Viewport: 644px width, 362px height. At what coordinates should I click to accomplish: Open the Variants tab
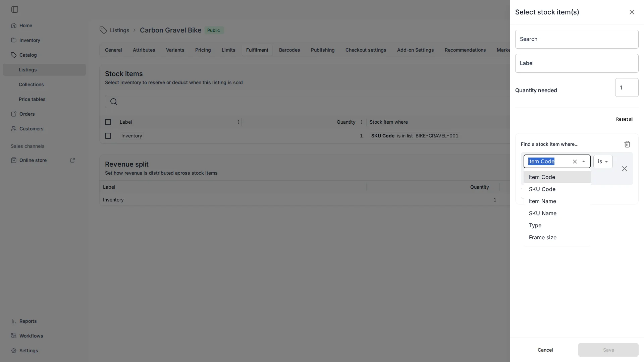[x=175, y=50]
